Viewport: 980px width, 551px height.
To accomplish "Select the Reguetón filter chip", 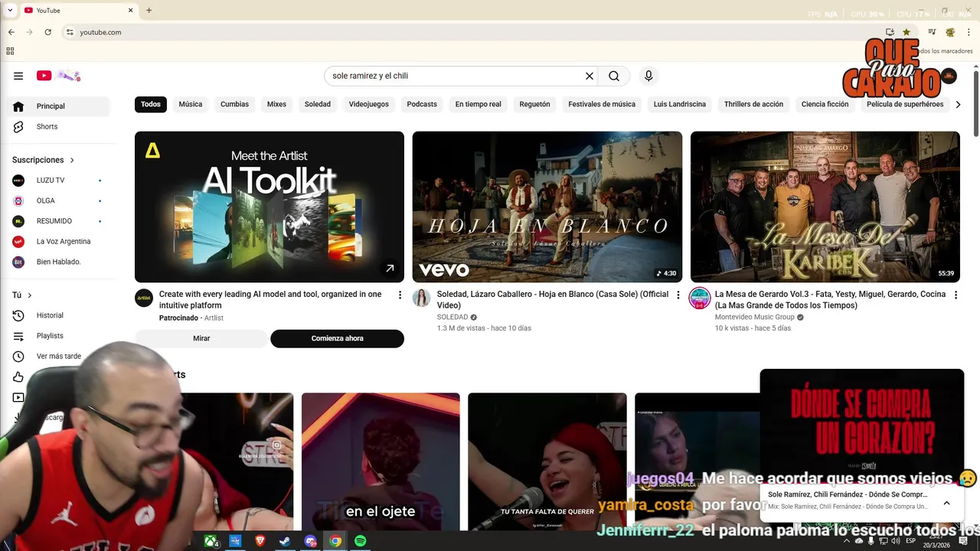I will pyautogui.click(x=534, y=104).
